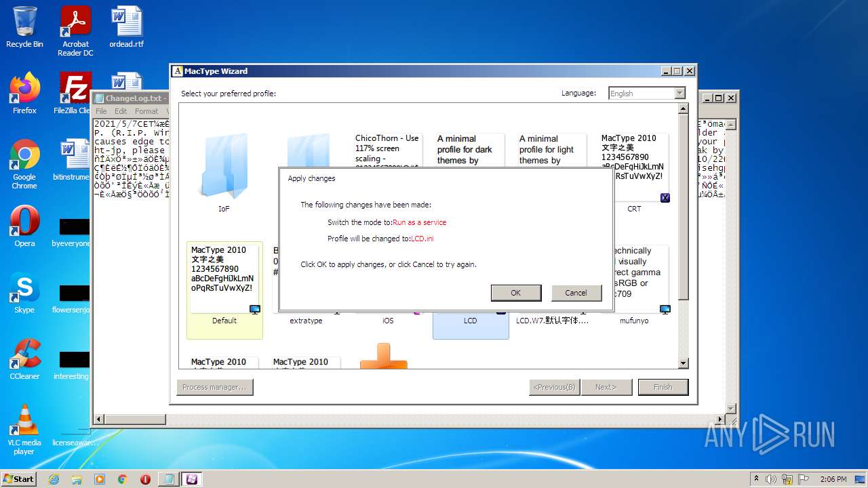Select the IoF folder profile
The image size is (868, 488).
pyautogui.click(x=224, y=173)
